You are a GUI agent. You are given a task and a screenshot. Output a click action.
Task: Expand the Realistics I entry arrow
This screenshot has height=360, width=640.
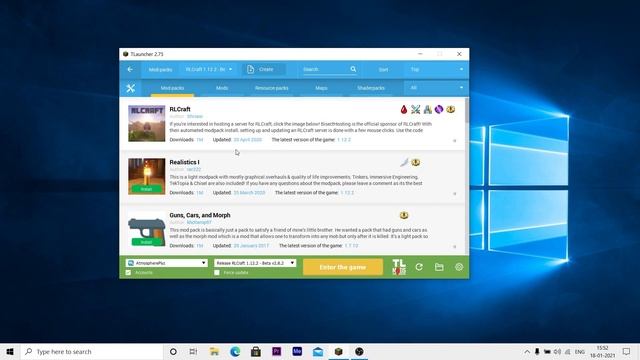(x=455, y=193)
